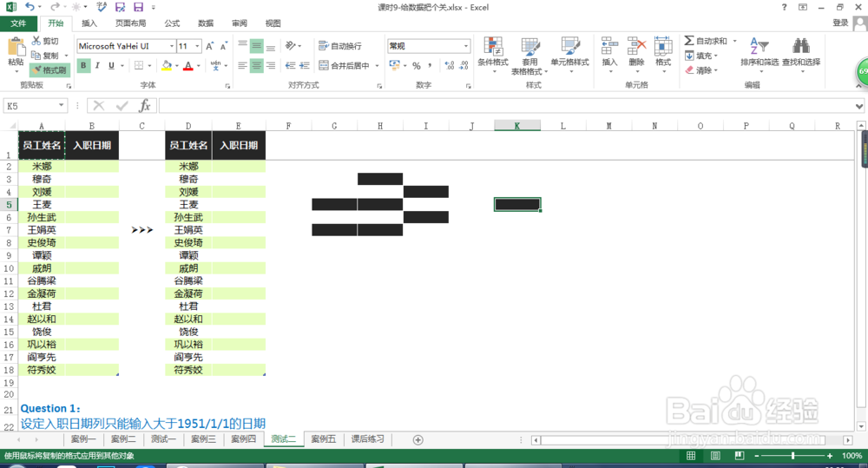Open Format as Table (套用表格格式)
The image size is (868, 468).
pos(529,56)
